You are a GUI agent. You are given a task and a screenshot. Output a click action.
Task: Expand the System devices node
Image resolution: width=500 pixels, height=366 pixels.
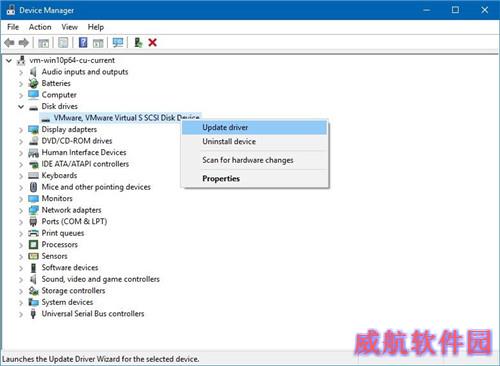click(x=21, y=303)
